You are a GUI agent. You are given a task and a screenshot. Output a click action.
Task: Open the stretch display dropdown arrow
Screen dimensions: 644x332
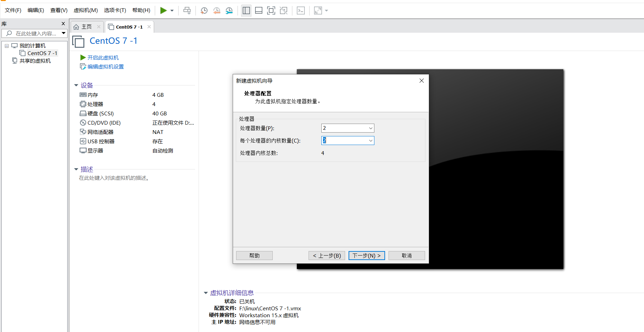[x=326, y=11]
